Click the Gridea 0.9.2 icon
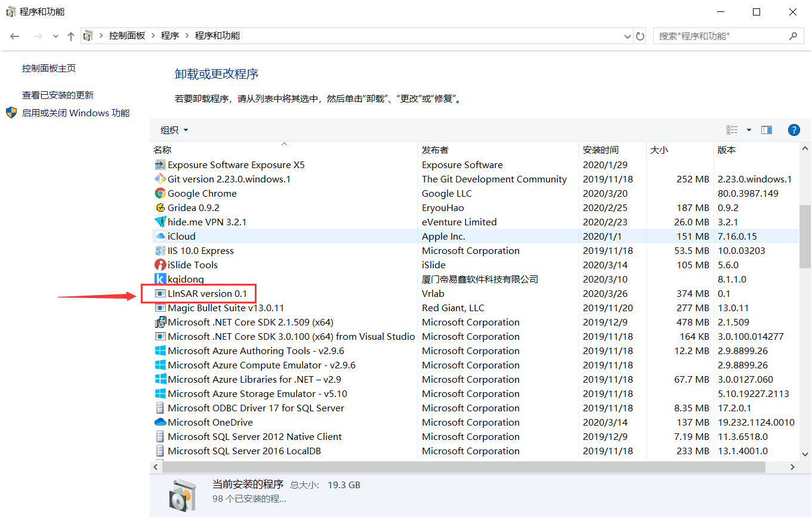 [160, 208]
